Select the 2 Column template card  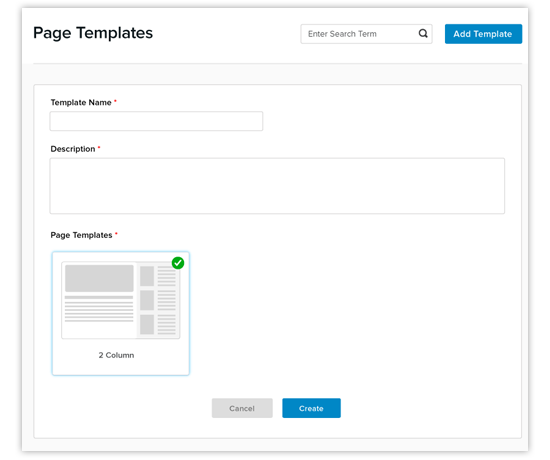121,313
